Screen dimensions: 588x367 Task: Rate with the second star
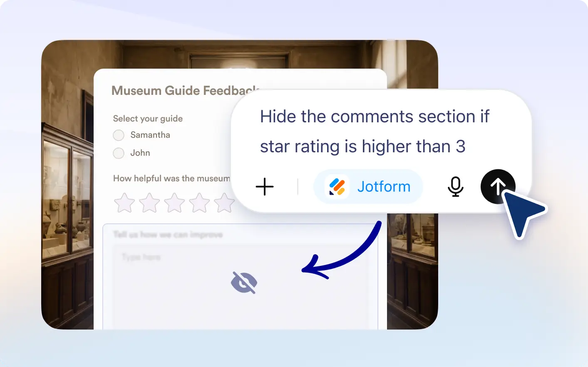pos(149,203)
